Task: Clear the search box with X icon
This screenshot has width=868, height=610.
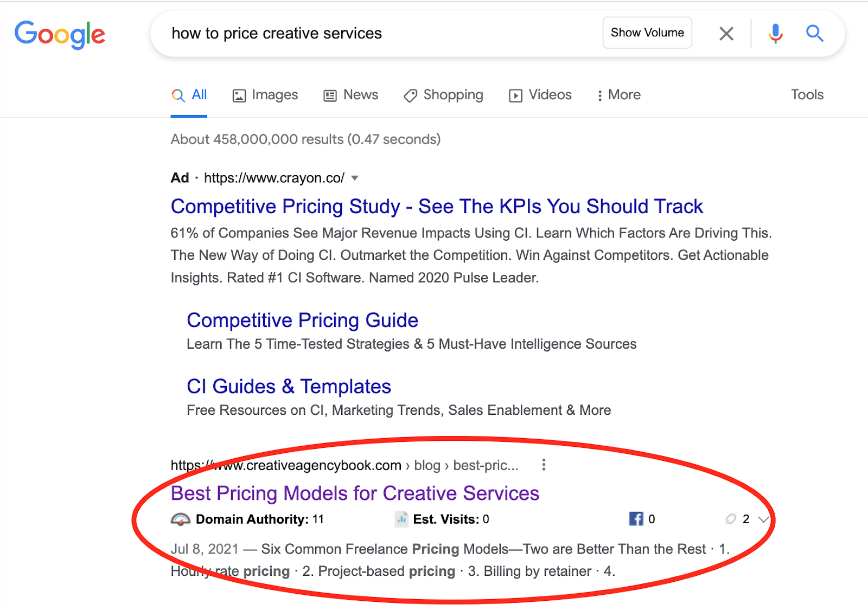Action: [x=726, y=34]
